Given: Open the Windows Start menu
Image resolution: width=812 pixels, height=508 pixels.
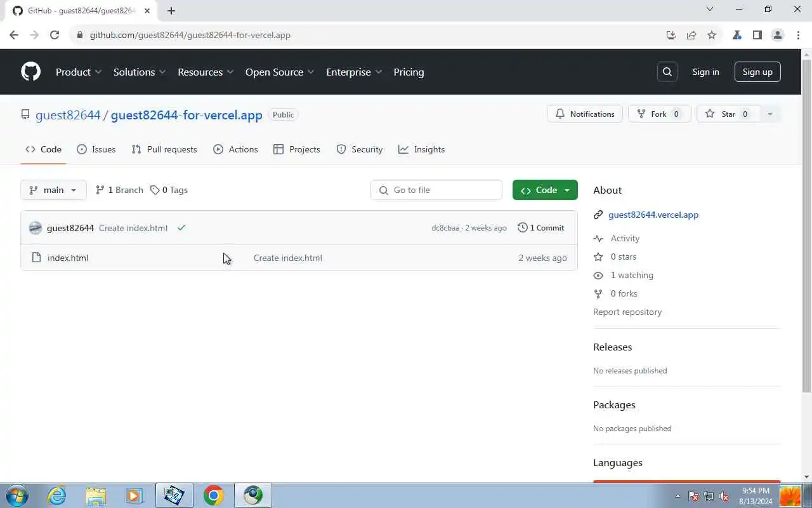Looking at the screenshot, I should point(16,495).
